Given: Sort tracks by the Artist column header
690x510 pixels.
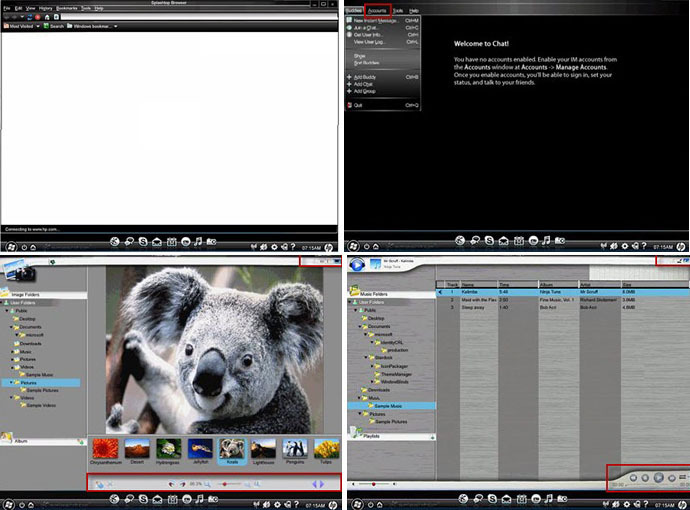Looking at the screenshot, I should click(599, 285).
